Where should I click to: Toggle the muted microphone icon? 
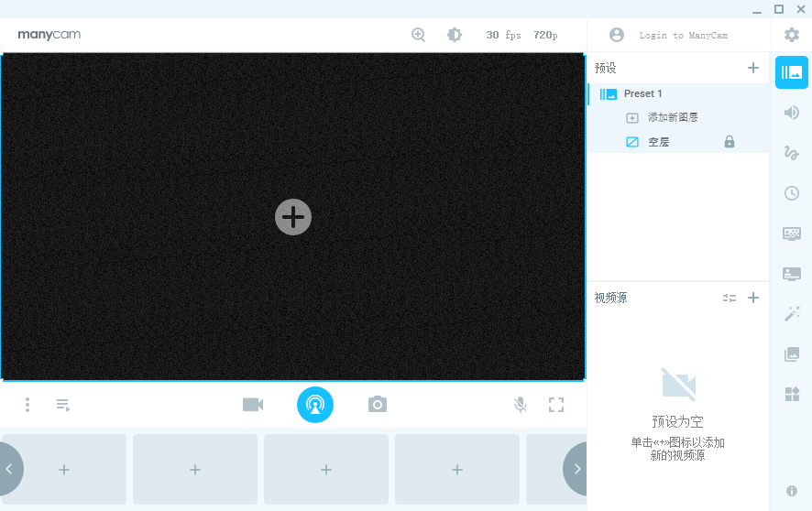[521, 405]
